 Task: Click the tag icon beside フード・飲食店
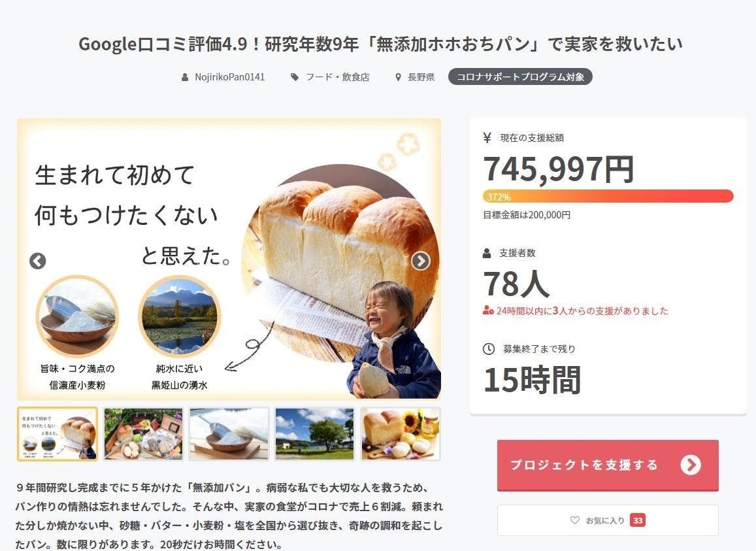(295, 77)
